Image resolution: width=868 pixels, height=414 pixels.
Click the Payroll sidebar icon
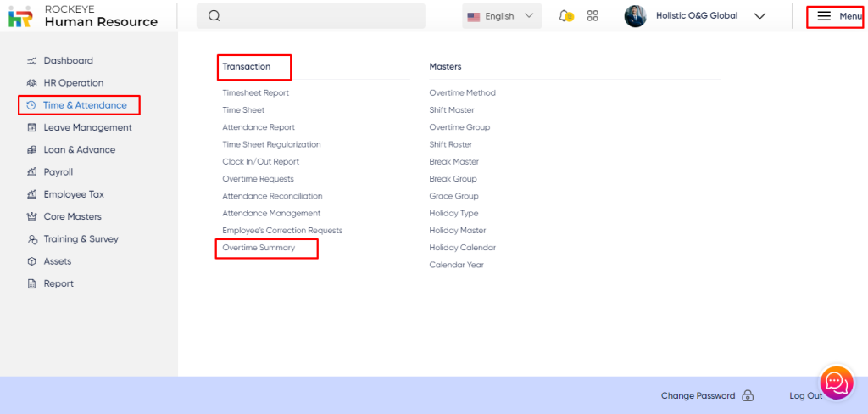(32, 172)
